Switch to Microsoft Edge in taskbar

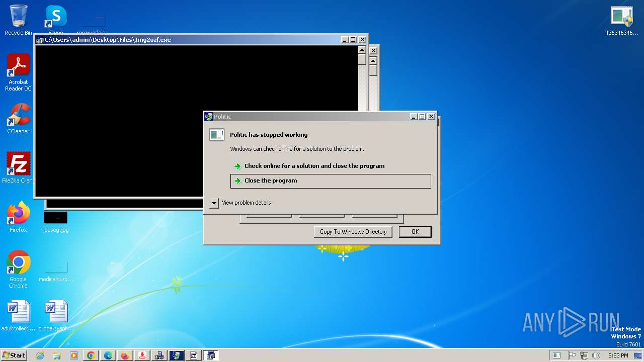(x=108, y=355)
